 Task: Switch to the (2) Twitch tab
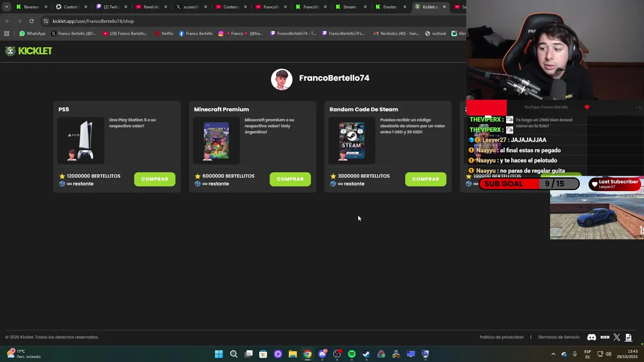[x=111, y=7]
